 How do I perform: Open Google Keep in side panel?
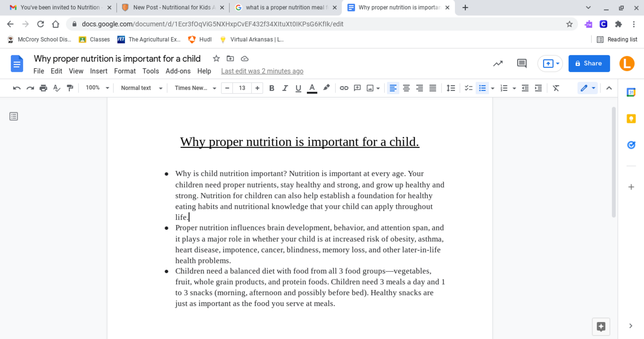click(x=631, y=119)
